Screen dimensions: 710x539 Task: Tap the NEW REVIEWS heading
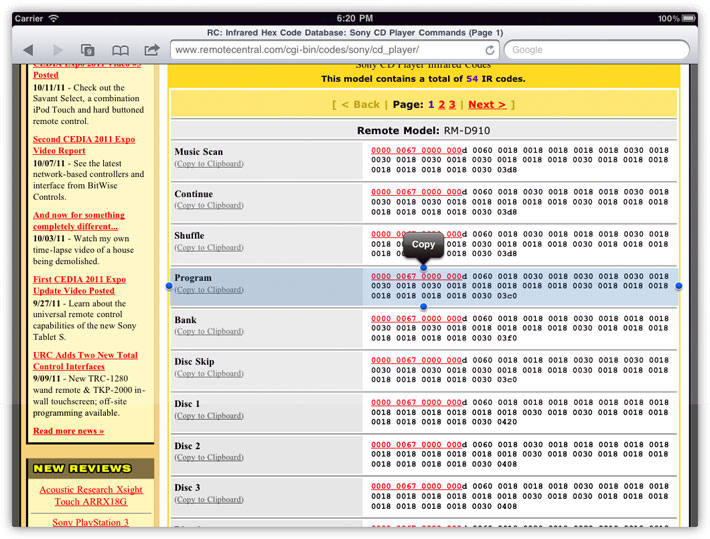82,468
